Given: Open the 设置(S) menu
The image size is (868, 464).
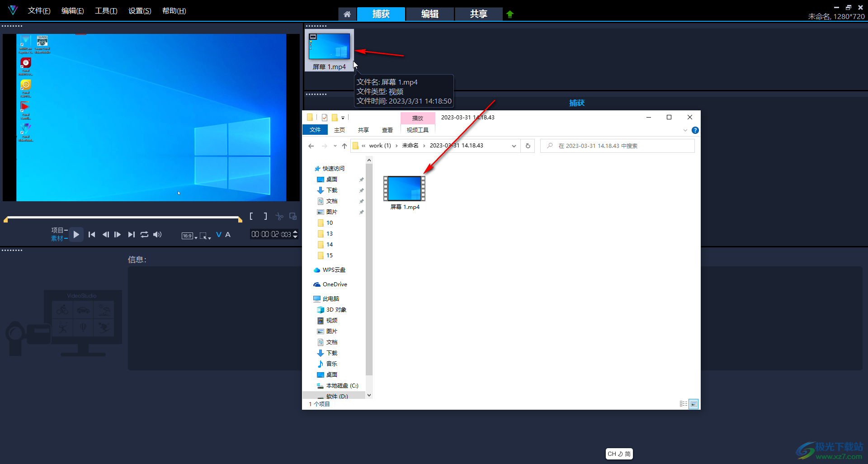Looking at the screenshot, I should pos(140,10).
